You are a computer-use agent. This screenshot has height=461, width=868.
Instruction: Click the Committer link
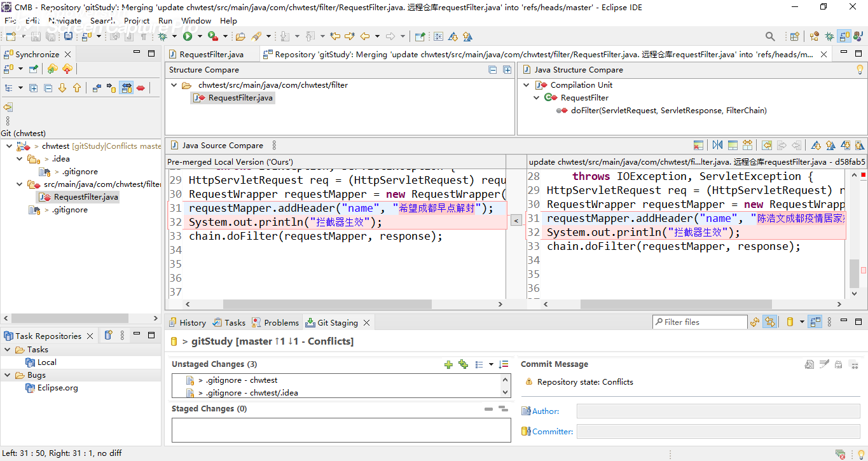[552, 432]
